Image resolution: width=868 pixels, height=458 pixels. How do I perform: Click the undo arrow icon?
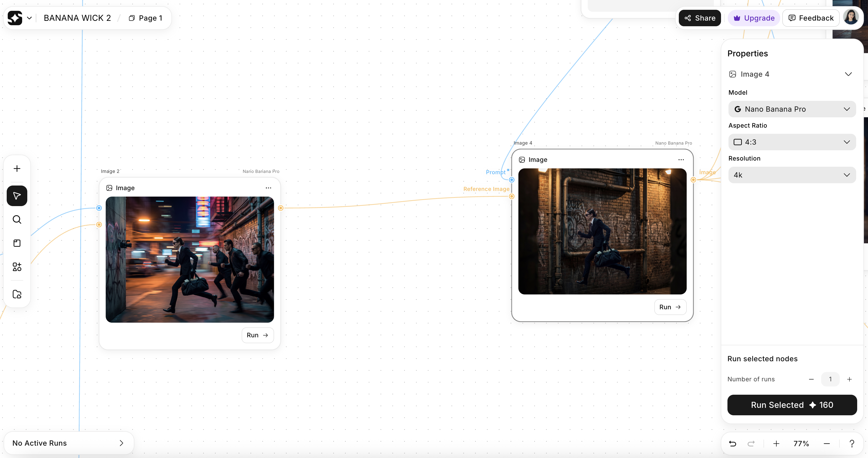point(733,444)
